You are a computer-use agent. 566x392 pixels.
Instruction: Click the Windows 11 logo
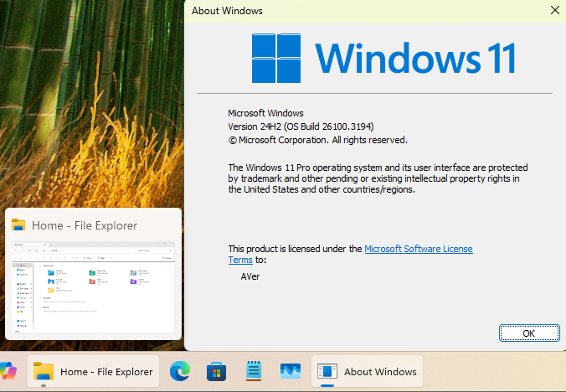(x=383, y=58)
